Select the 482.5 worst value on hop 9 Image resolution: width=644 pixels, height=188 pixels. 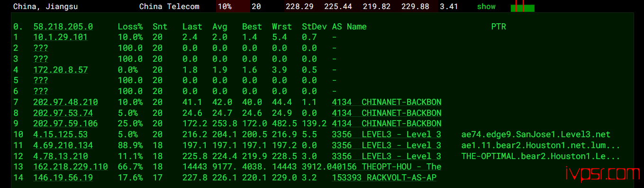[284, 123]
